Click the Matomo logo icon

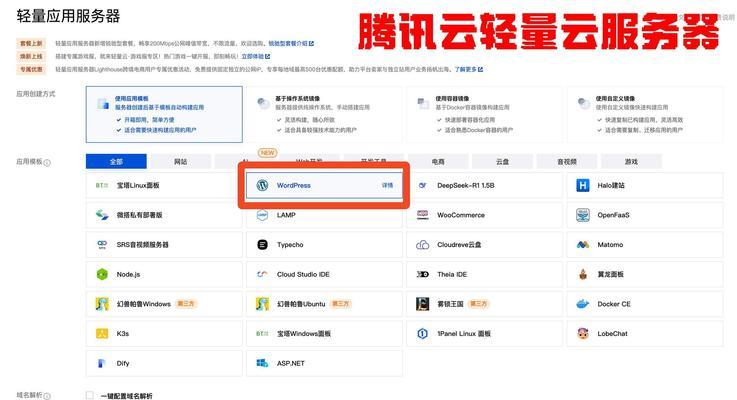pos(583,244)
